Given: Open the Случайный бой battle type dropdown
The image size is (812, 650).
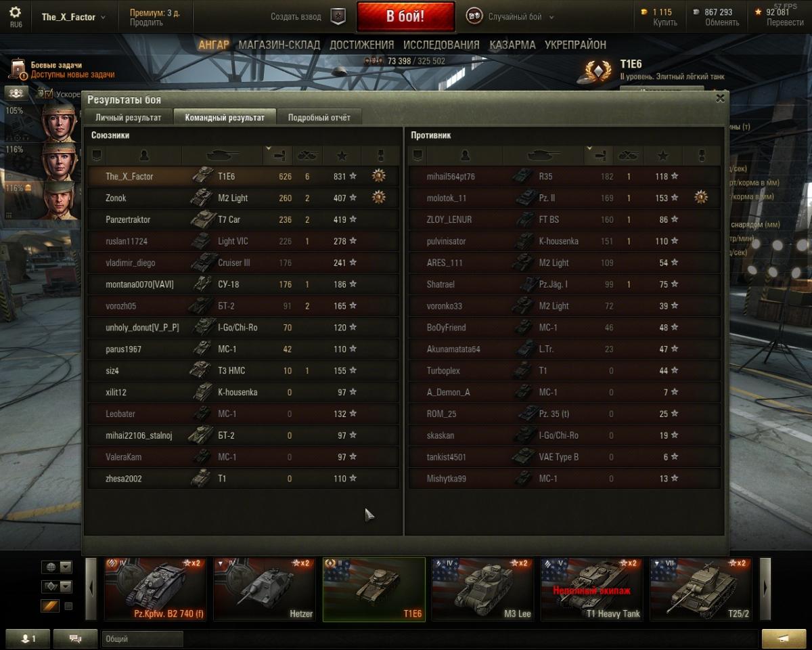Looking at the screenshot, I should pos(510,17).
